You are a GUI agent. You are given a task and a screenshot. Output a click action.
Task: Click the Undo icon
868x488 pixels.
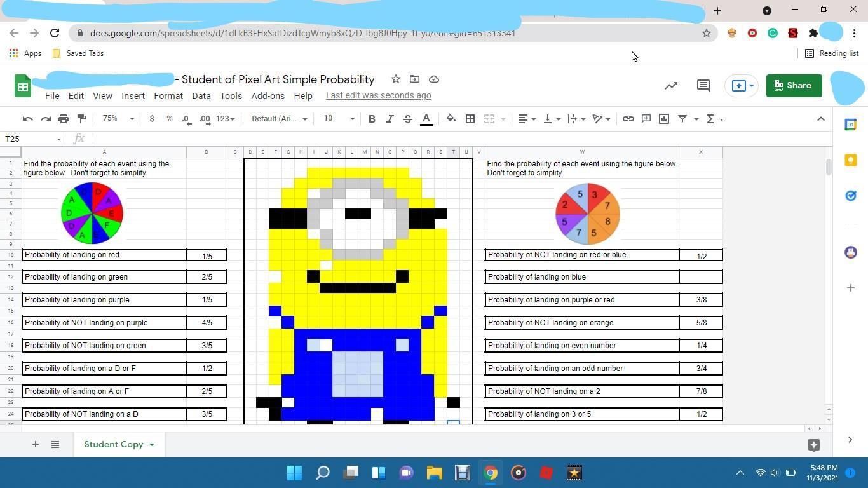click(27, 119)
